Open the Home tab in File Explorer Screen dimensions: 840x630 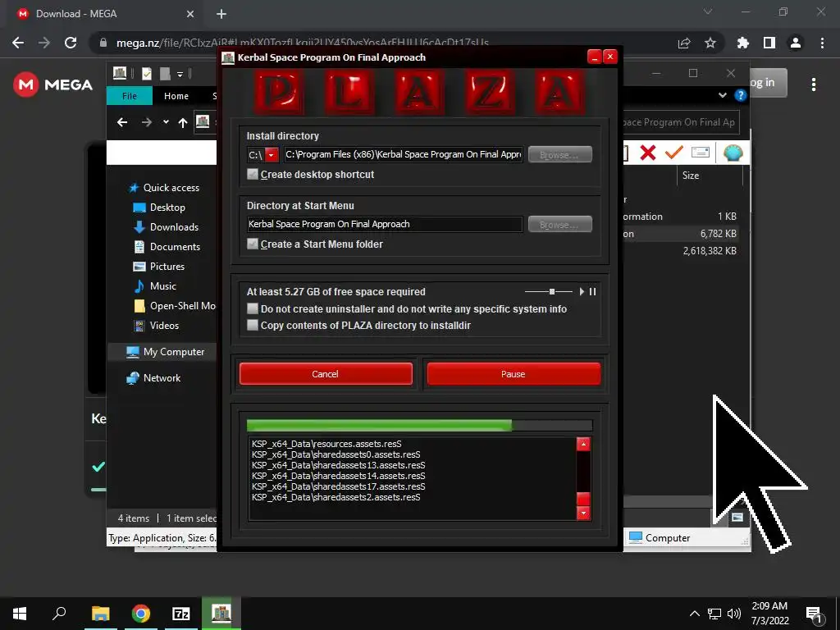pos(176,96)
